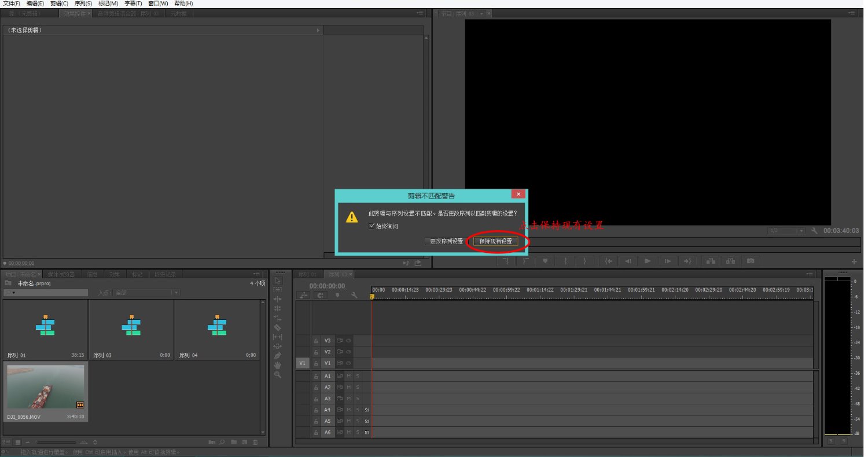Click New Item icon in project panel
This screenshot has width=868, height=457.
(245, 442)
